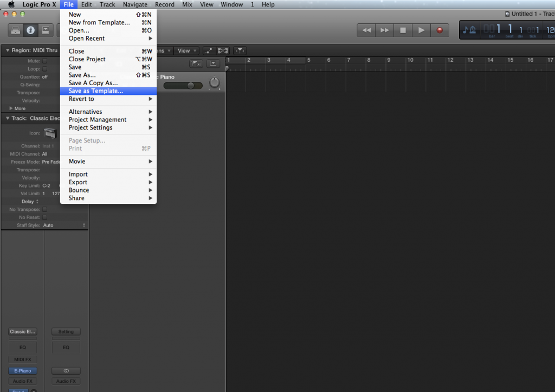Image resolution: width=555 pixels, height=392 pixels.
Task: Open the Help menu
Action: click(x=268, y=4)
